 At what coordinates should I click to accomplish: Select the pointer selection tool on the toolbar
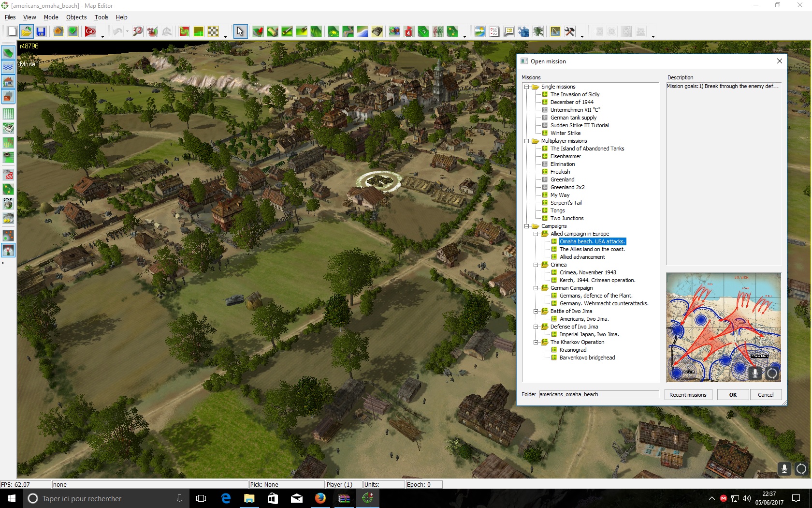click(x=240, y=31)
